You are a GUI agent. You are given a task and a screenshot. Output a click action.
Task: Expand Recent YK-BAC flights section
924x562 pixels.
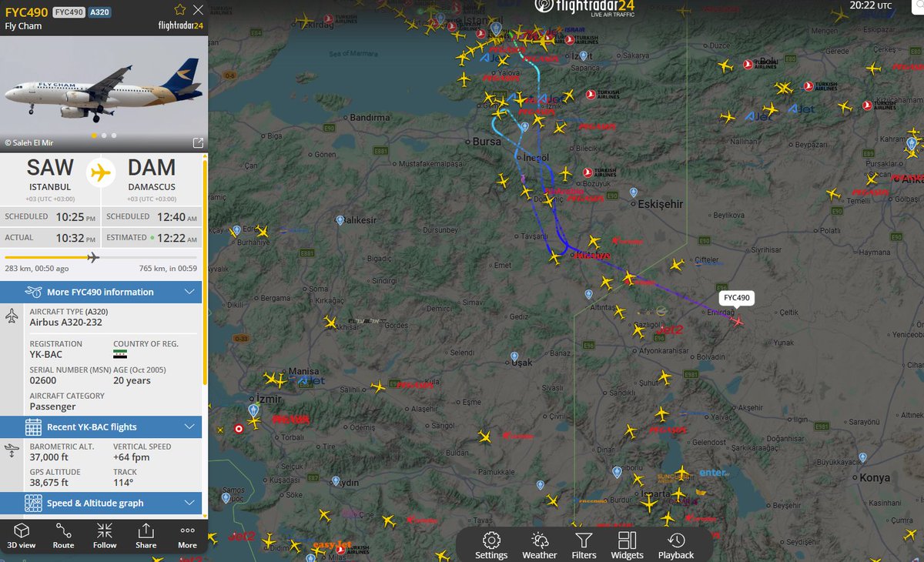(101, 427)
